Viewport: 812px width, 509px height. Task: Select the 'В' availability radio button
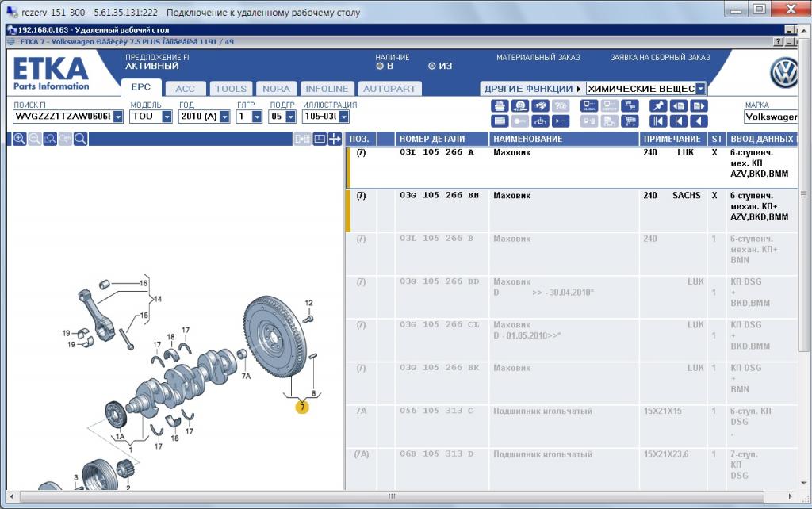(380, 67)
